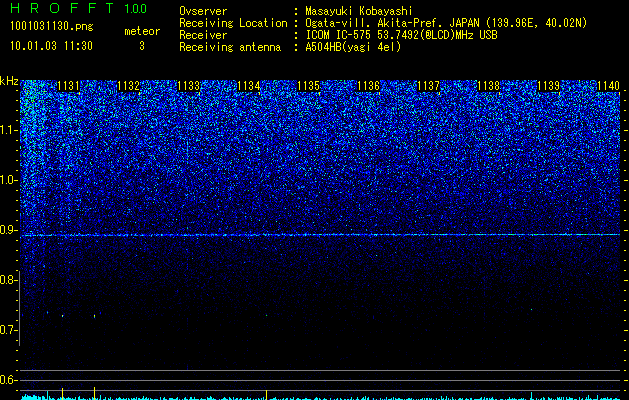Select the 0.6 frequency axis label
The image size is (629, 400).
tap(7, 380)
